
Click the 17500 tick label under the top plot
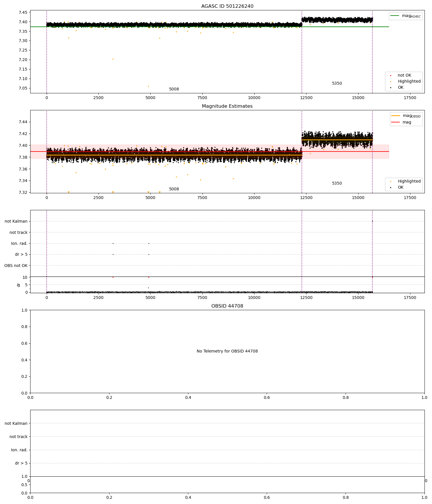coord(410,98)
